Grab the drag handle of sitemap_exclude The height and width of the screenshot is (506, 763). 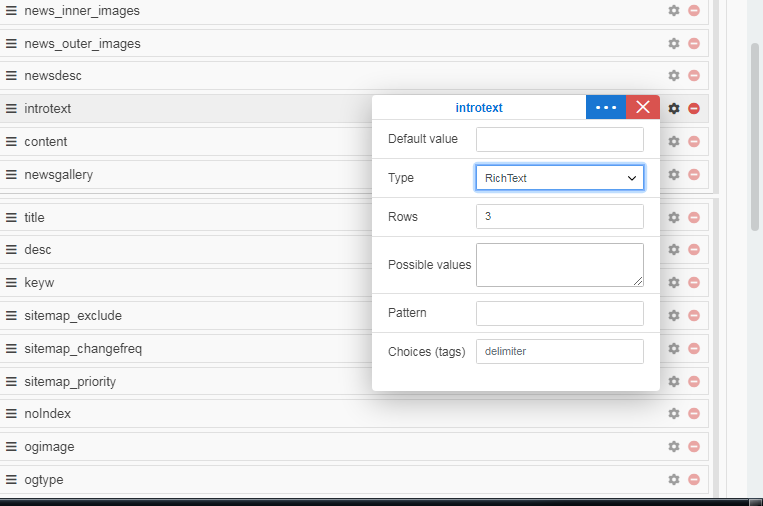11,315
